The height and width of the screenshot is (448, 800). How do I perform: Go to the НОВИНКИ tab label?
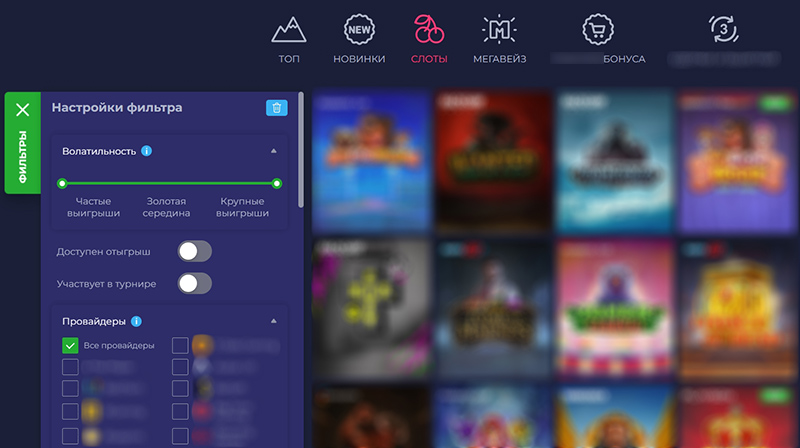pyautogui.click(x=359, y=59)
